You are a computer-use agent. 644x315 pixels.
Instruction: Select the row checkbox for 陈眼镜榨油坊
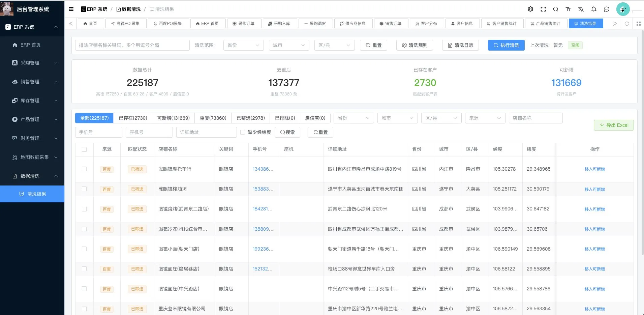[84, 189]
